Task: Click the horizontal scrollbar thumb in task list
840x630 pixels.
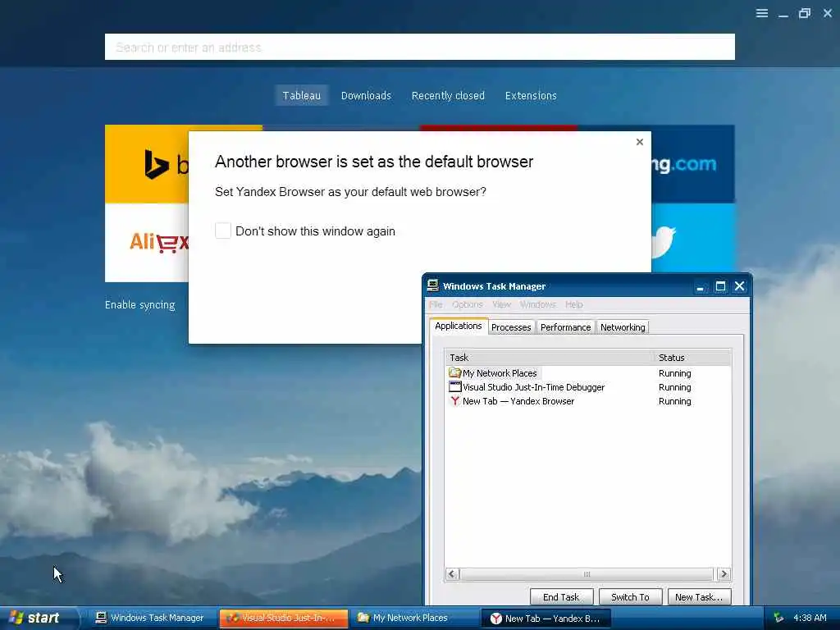Action: click(x=587, y=574)
